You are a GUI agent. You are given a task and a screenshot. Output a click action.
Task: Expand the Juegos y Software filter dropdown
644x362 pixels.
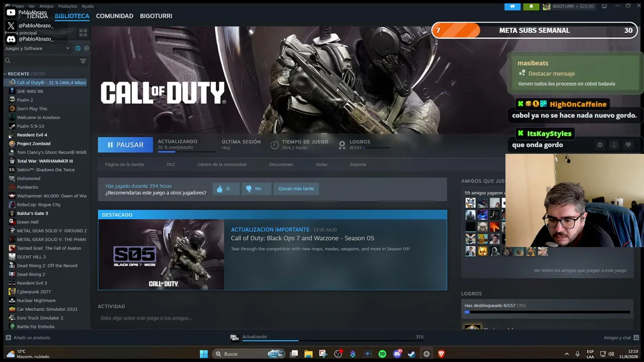37,48
